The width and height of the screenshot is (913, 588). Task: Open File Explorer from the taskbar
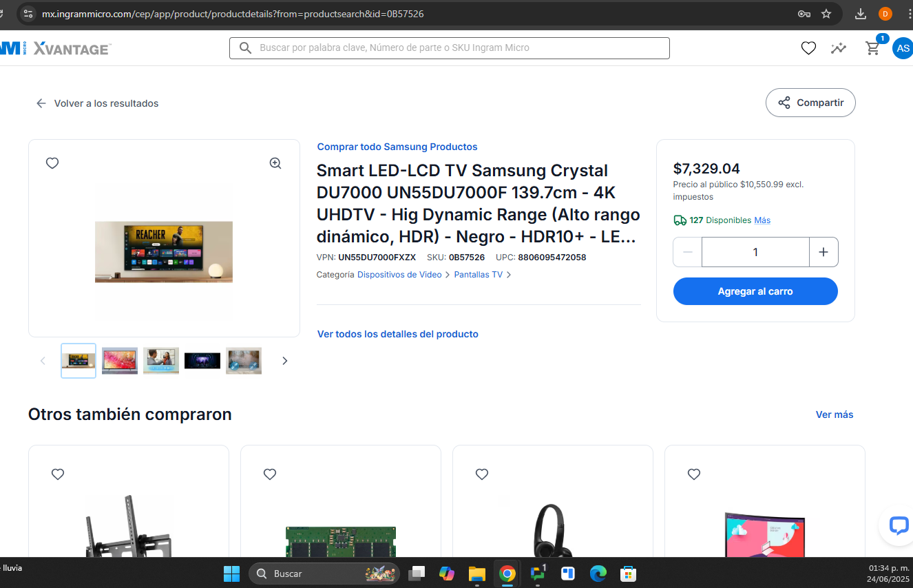(x=477, y=574)
